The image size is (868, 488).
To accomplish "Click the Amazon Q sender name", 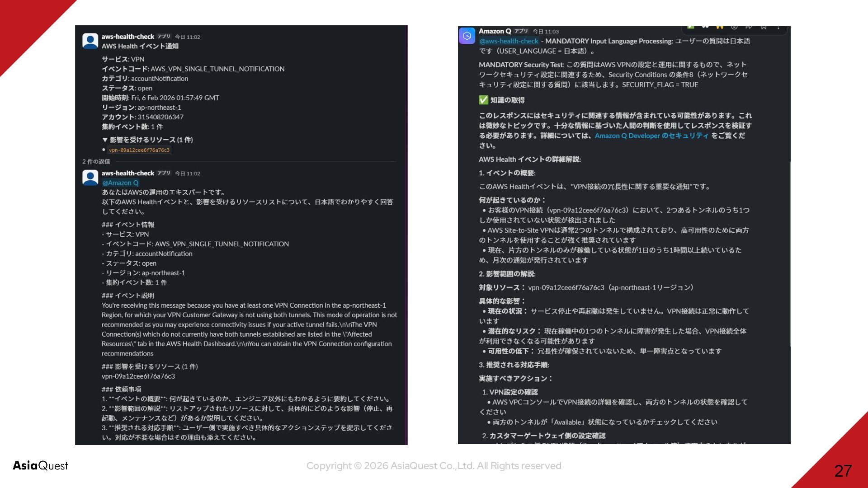I will [495, 31].
